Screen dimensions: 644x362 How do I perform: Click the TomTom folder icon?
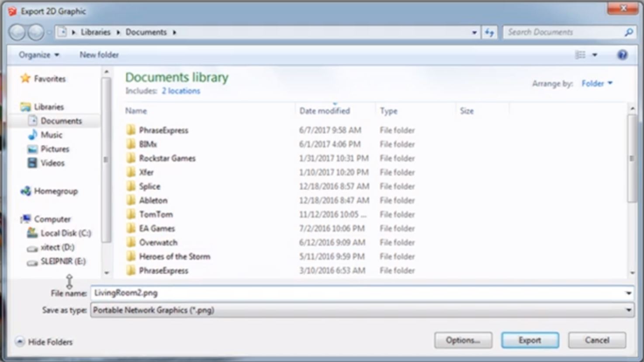131,214
